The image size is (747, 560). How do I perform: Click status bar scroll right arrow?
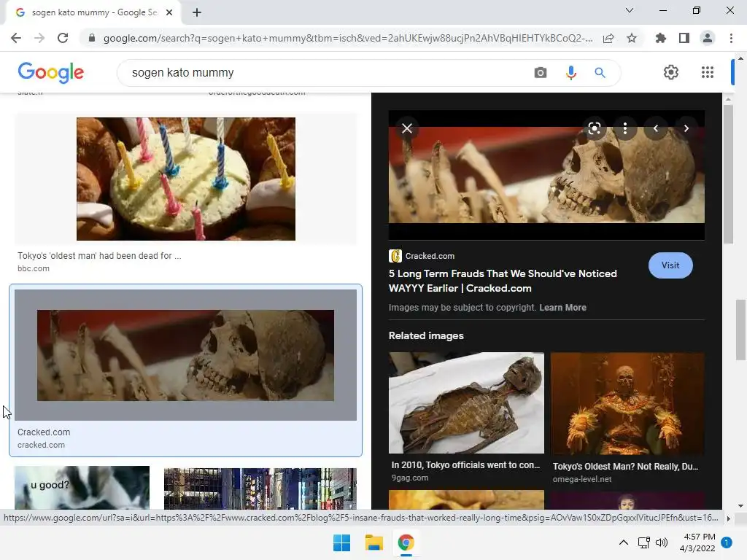point(729,518)
